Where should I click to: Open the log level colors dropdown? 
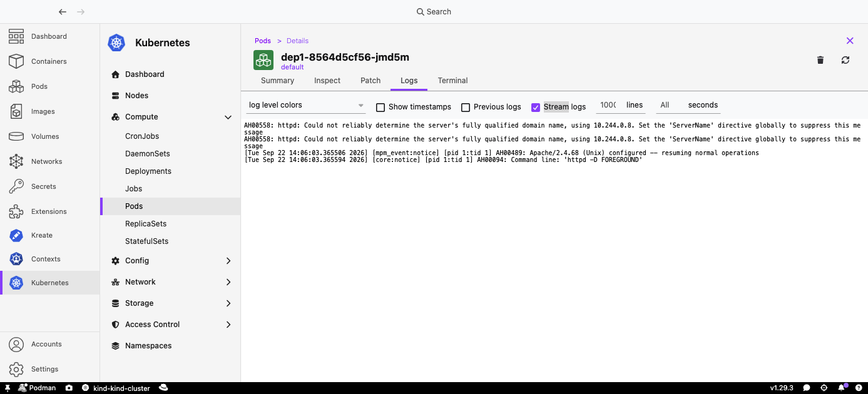(306, 105)
